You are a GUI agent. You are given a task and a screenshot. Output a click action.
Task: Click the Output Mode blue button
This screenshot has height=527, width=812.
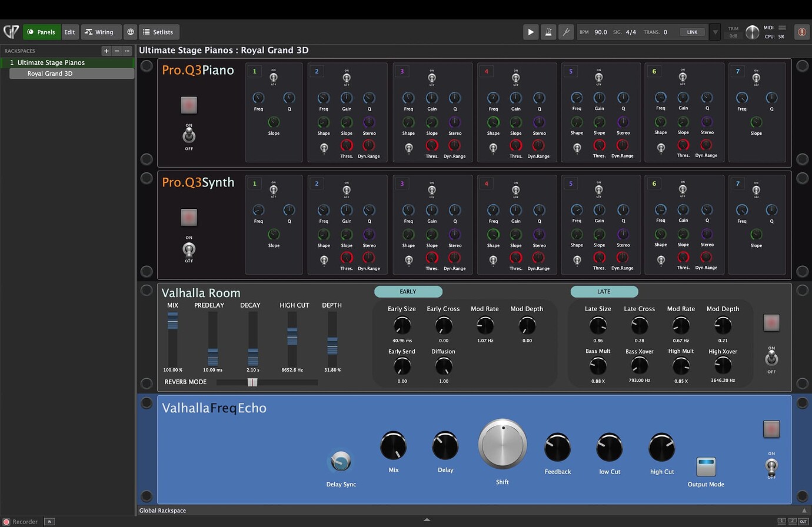pos(706,467)
